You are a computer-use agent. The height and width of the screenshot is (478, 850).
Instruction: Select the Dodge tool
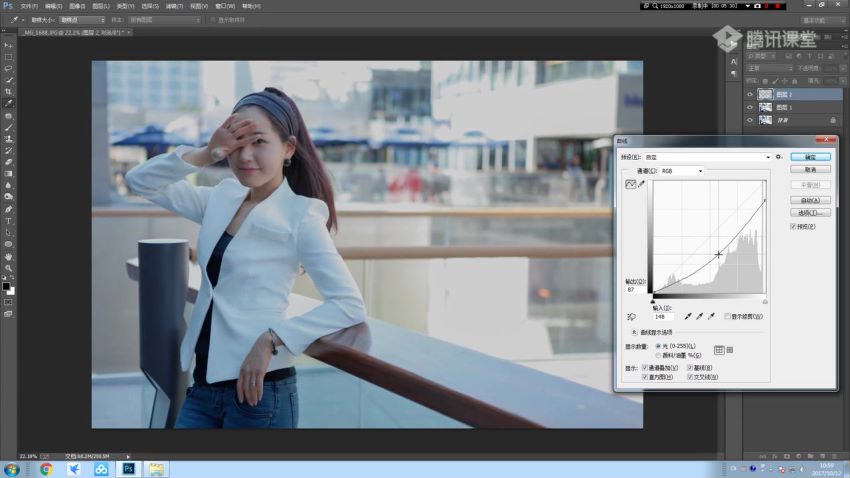point(8,196)
